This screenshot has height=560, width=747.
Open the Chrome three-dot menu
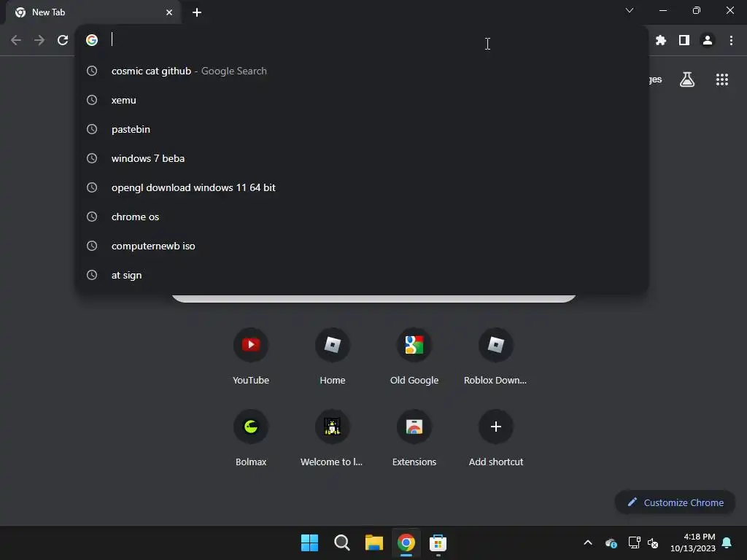click(x=731, y=41)
